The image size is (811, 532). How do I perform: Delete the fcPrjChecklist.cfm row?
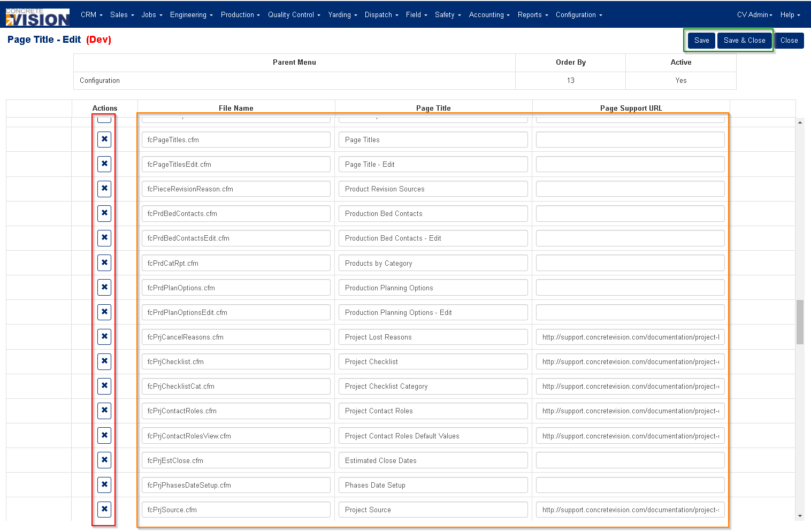pos(104,361)
